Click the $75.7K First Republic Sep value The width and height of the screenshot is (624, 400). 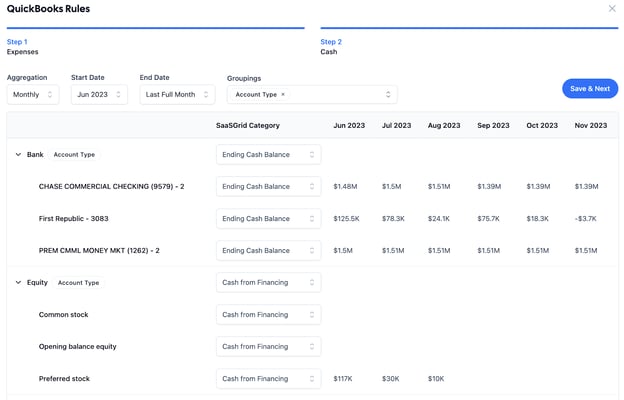pos(488,219)
